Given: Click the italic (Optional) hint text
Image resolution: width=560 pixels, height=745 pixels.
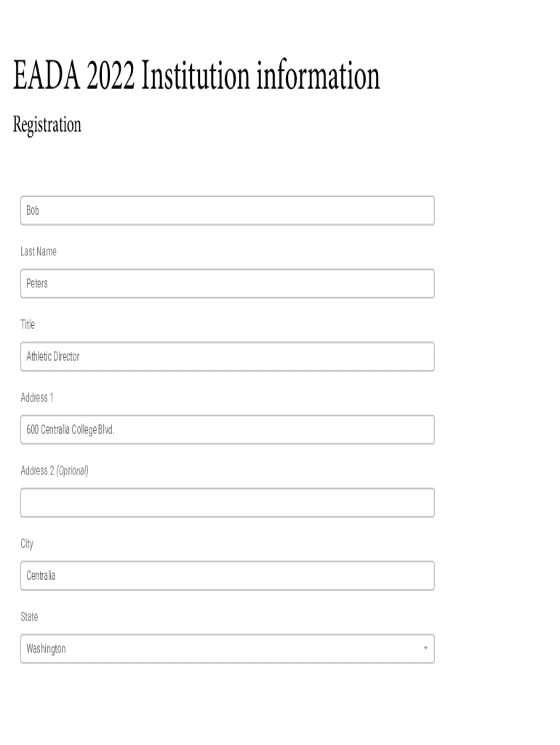Looking at the screenshot, I should [72, 471].
